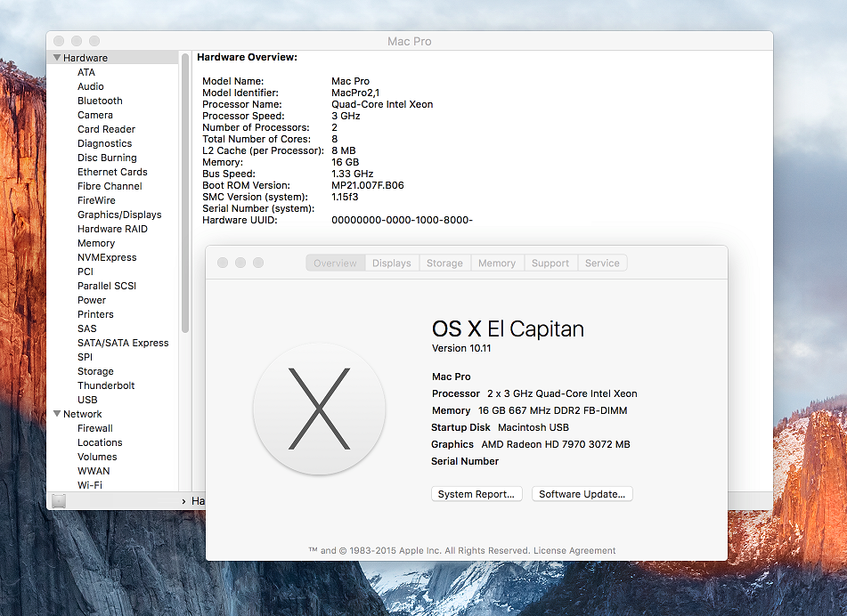Switch to the Storage tab
This screenshot has height=616, width=847.
pos(444,263)
